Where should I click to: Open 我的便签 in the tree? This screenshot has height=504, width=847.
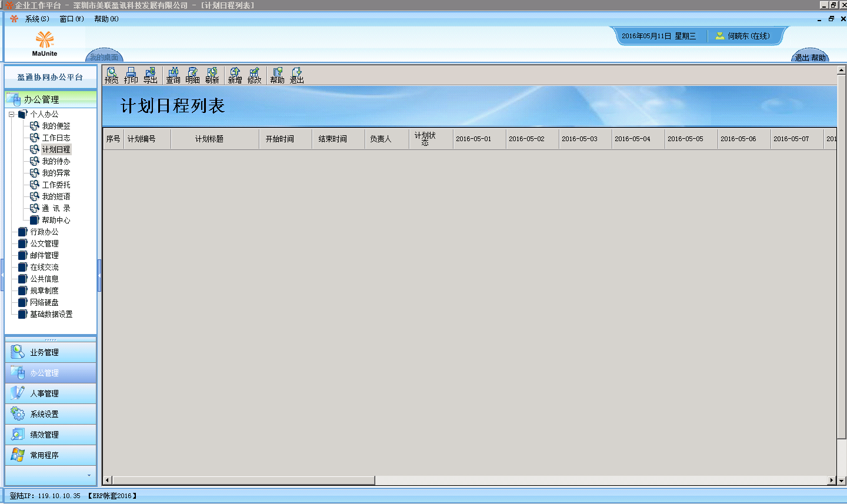tap(56, 126)
